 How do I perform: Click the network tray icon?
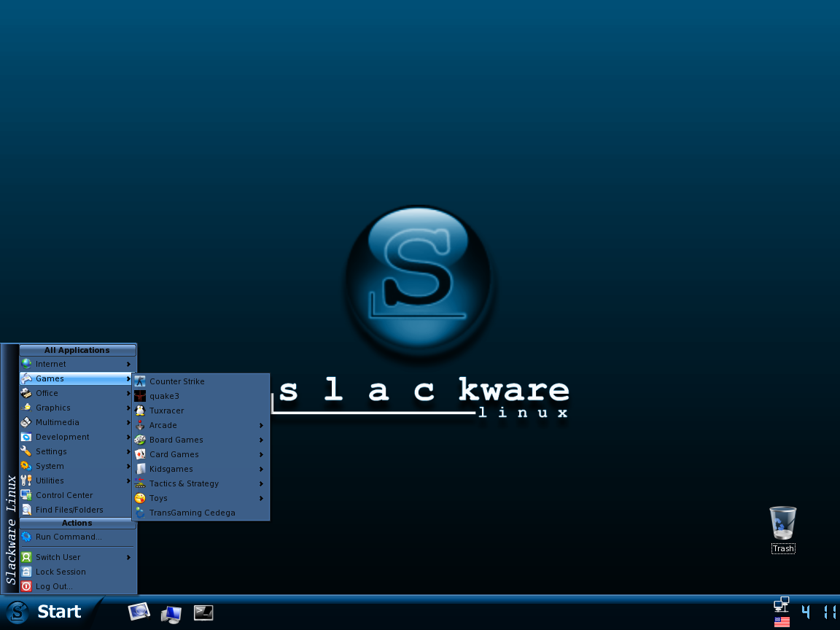[782, 604]
